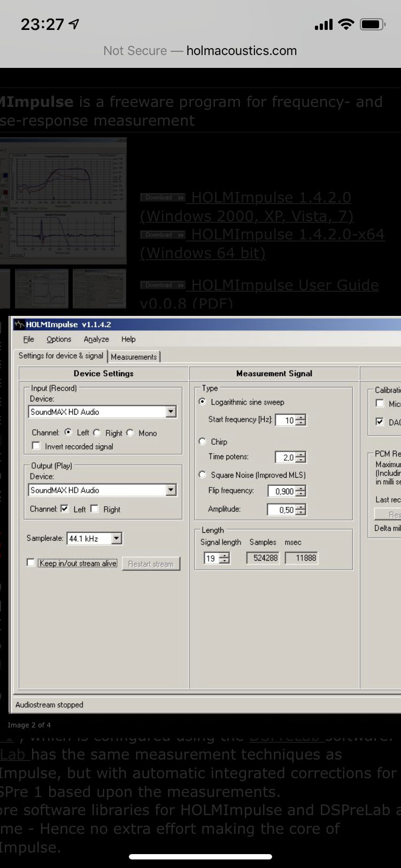Select the Left input channel radio button
The height and width of the screenshot is (868, 401).
[68, 432]
